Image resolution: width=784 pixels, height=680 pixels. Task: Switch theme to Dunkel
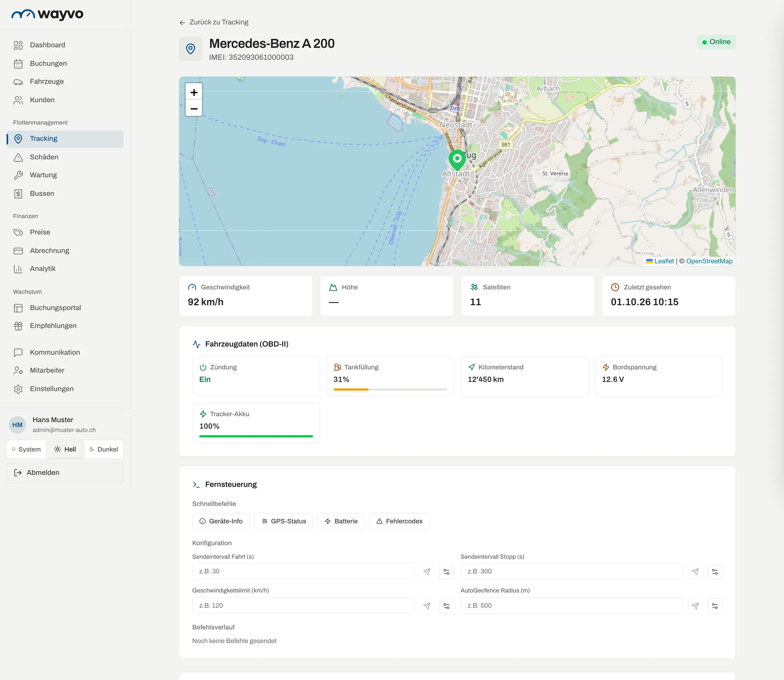coord(104,449)
